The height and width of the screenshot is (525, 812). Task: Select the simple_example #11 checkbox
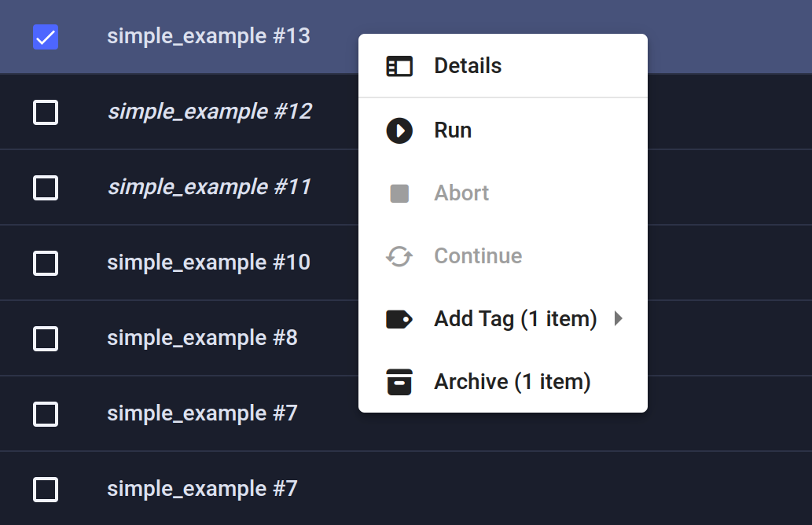click(x=46, y=188)
